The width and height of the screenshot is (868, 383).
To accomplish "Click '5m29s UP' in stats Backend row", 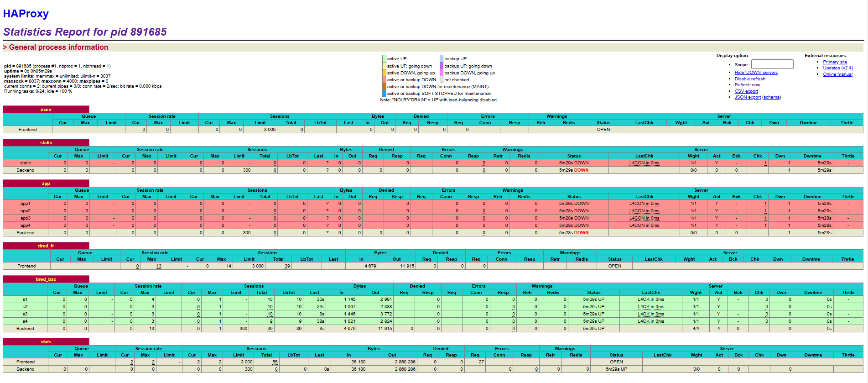I will [x=616, y=369].
